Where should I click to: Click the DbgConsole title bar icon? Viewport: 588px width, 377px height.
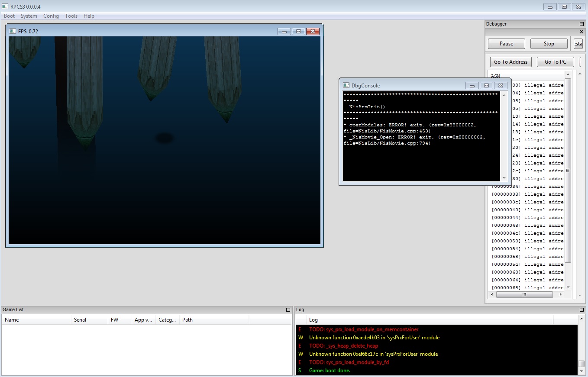point(346,86)
